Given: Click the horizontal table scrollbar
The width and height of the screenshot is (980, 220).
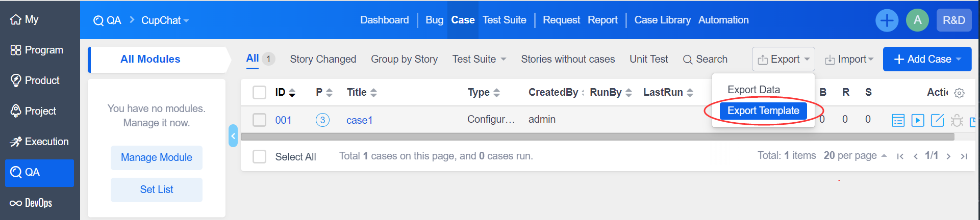Looking at the screenshot, I should pyautogui.click(x=597, y=136).
